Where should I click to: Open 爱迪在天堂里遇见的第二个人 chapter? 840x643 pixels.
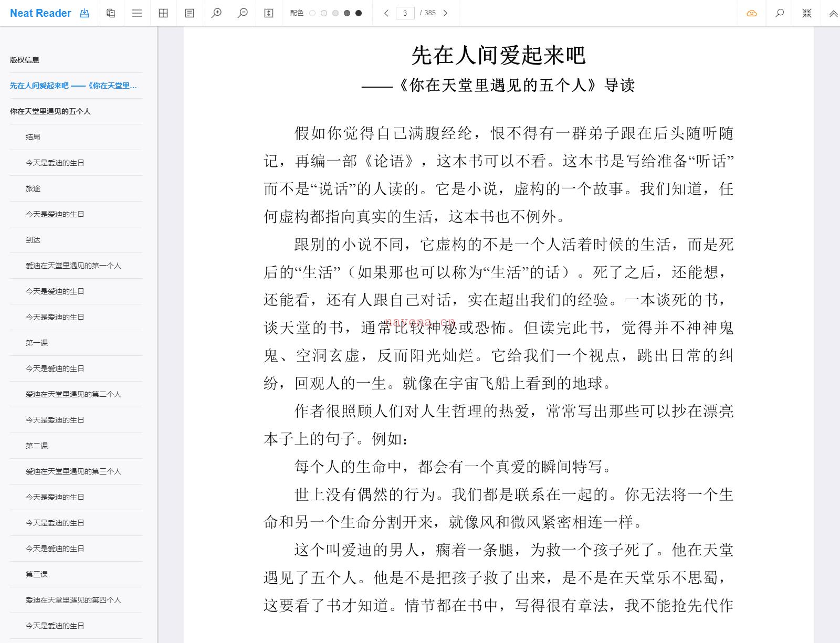73,394
